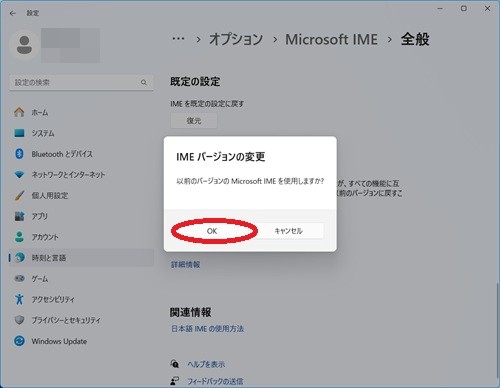Screen dimensions: 500x388
Task: Select the プライバシーとセキュリティ label
Action: point(66,320)
